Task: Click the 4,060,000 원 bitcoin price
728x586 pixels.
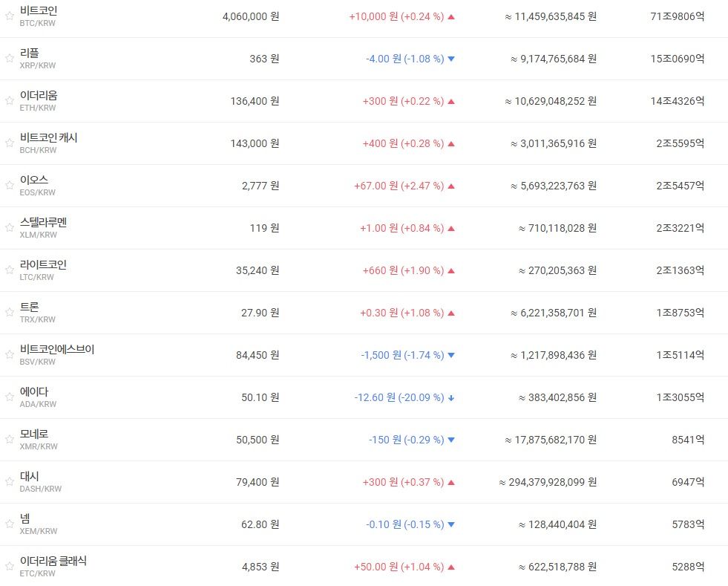Action: tap(251, 17)
